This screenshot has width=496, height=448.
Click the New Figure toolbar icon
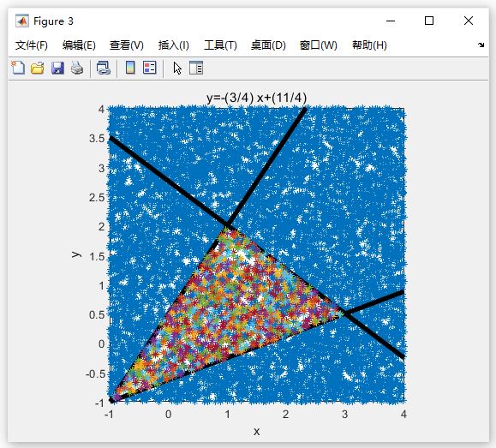click(18, 68)
